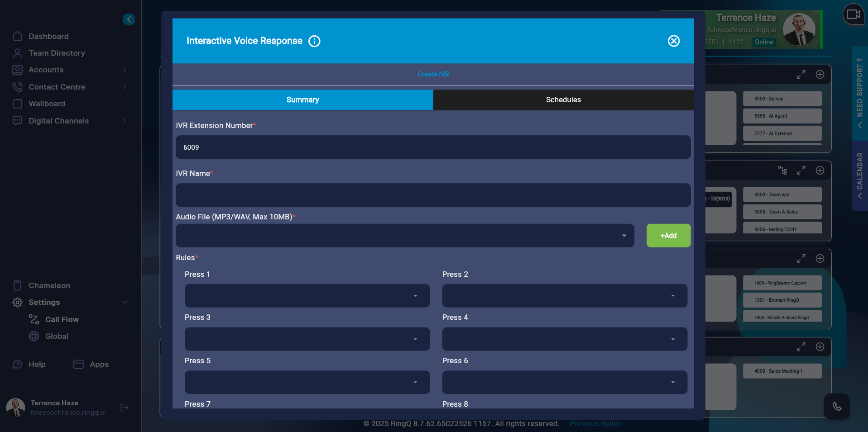Switch to the Schedules tab
Image resolution: width=868 pixels, height=432 pixels.
point(563,100)
